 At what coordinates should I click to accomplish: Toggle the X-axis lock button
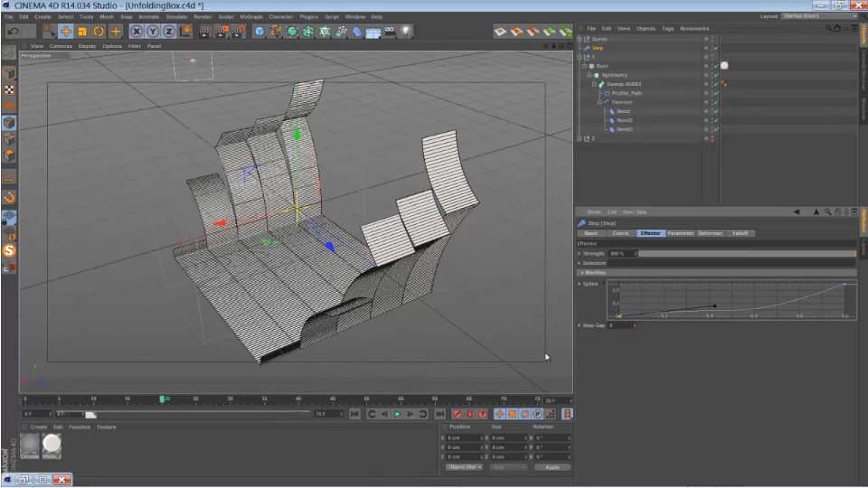pos(137,32)
